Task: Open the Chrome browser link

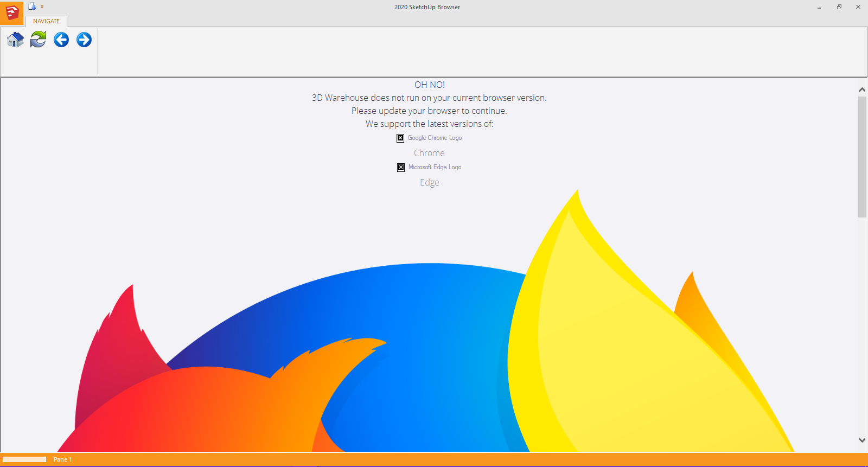Action: [429, 153]
